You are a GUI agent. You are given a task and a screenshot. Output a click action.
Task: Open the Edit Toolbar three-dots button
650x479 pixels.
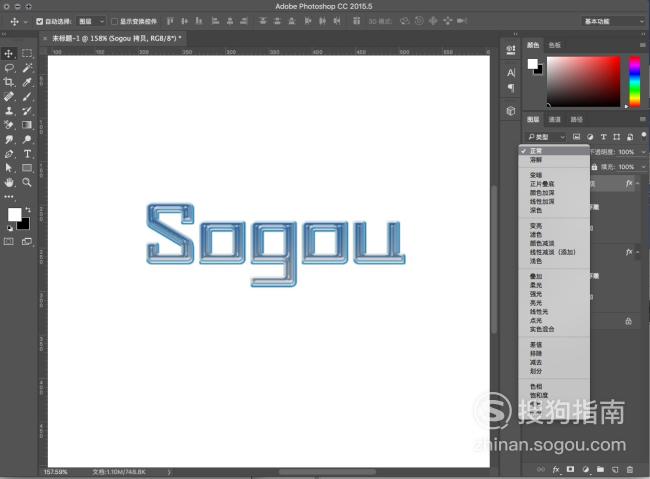tap(9, 197)
